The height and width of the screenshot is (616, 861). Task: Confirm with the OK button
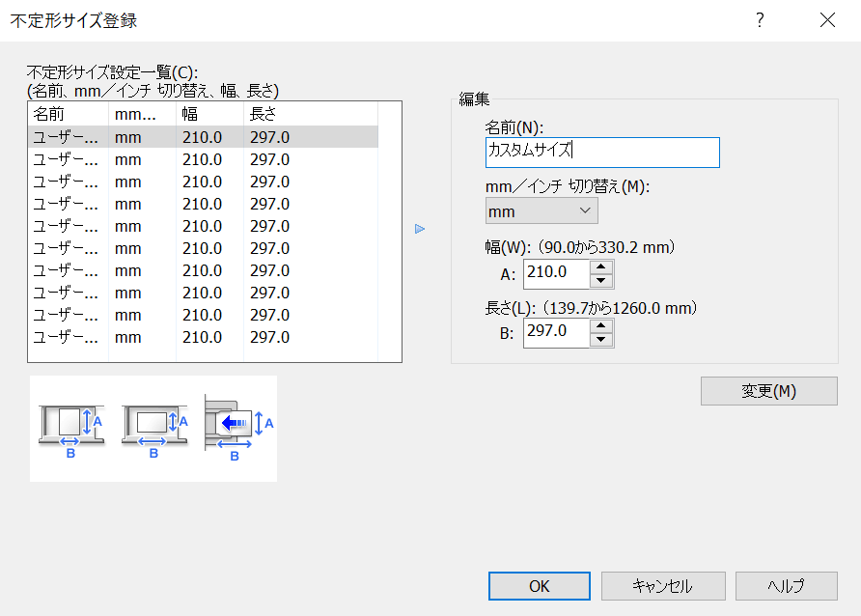point(539,586)
